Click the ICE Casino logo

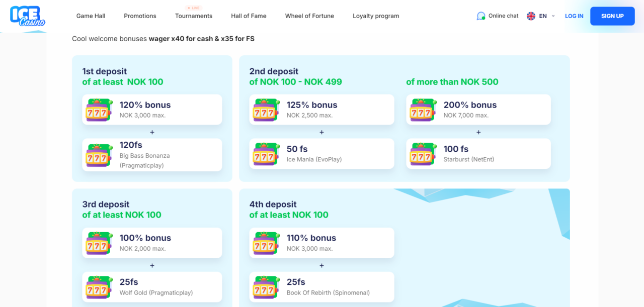point(28,16)
